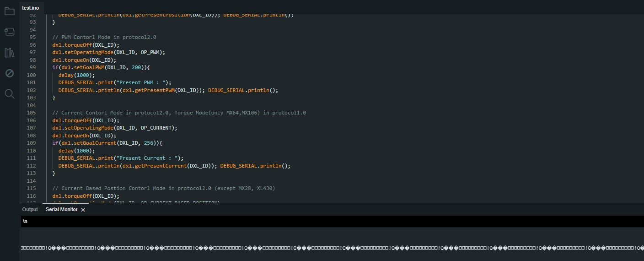Select the Serial Monitor tab

pos(61,209)
